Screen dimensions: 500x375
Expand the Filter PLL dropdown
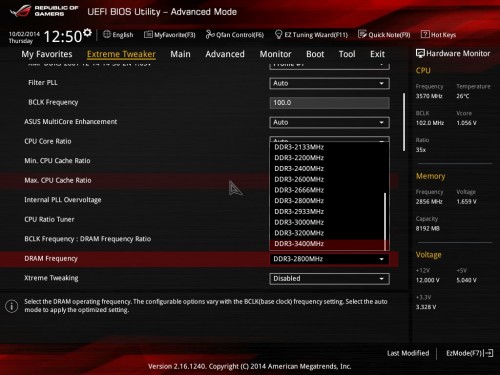(x=329, y=83)
